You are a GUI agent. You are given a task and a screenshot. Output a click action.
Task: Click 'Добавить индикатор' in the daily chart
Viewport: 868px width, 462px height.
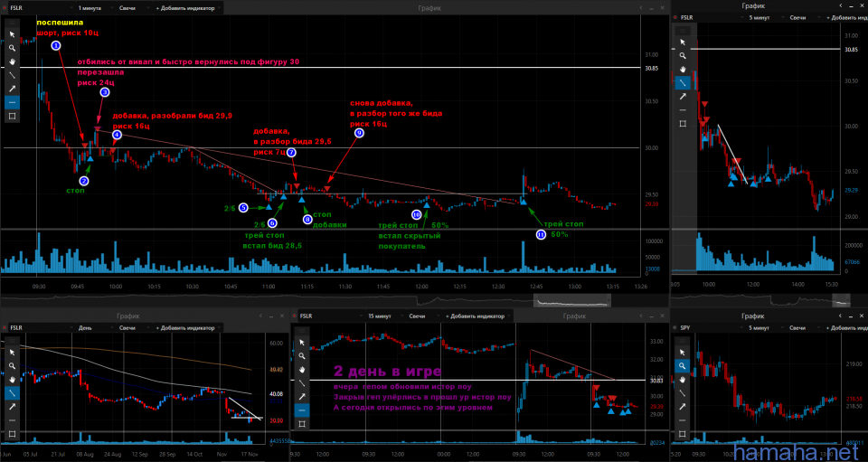coord(188,327)
